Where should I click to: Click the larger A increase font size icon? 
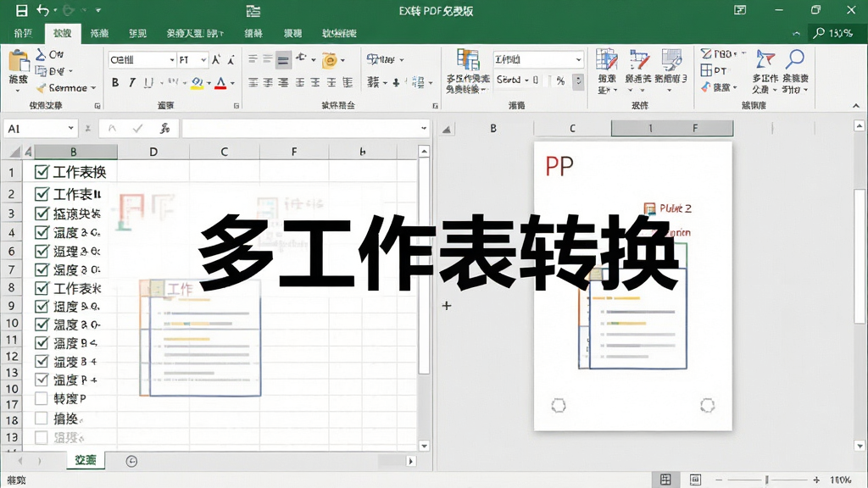pos(216,59)
